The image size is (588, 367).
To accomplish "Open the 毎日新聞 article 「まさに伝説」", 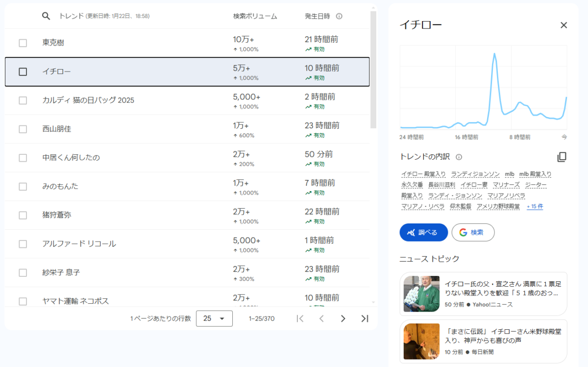I will click(x=483, y=342).
